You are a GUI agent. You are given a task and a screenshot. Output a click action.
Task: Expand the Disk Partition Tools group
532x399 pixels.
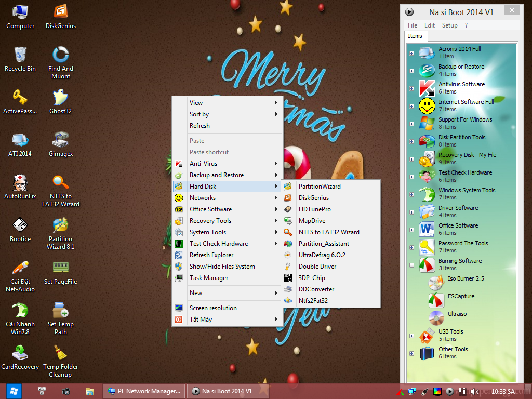tap(411, 141)
